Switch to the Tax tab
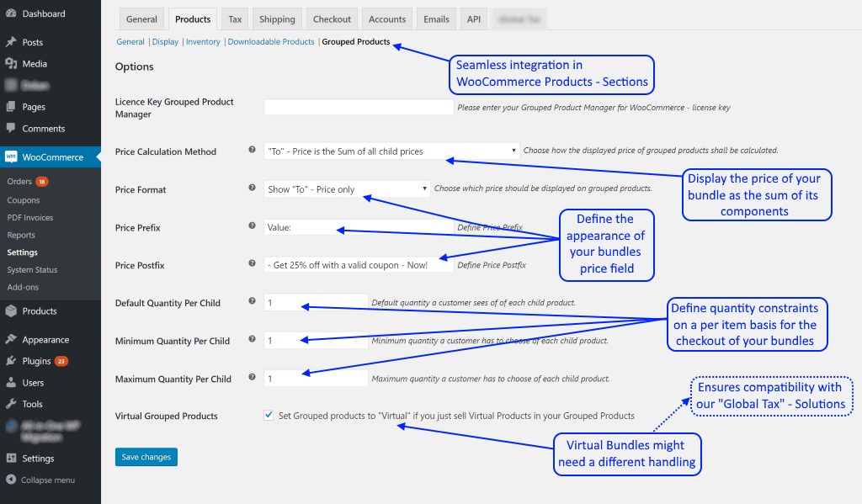 (235, 19)
